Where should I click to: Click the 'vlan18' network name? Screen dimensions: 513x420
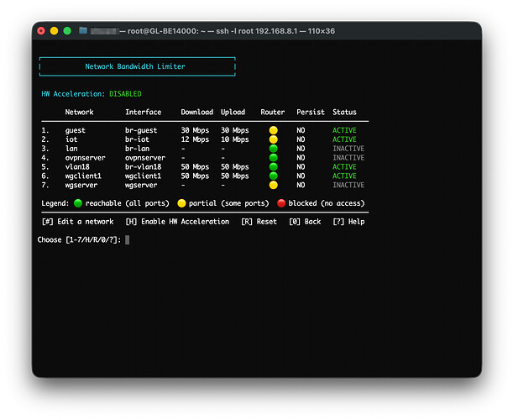[x=77, y=167]
